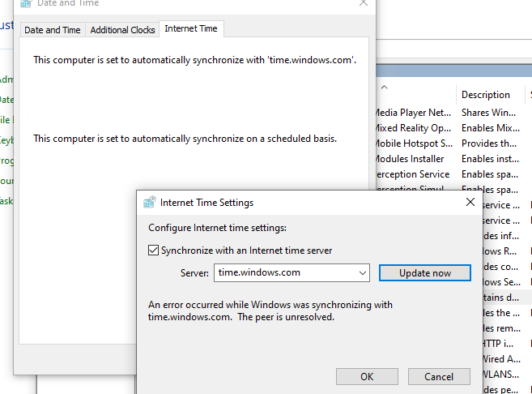The height and width of the screenshot is (394, 532).
Task: Cancel the Internet Time Settings dialog
Action: click(439, 376)
